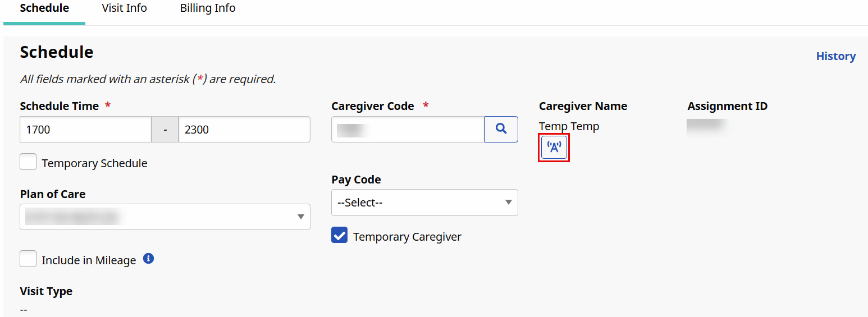Click the broadcast icon under Caregiver Name
The width and height of the screenshot is (868, 317).
(x=554, y=148)
